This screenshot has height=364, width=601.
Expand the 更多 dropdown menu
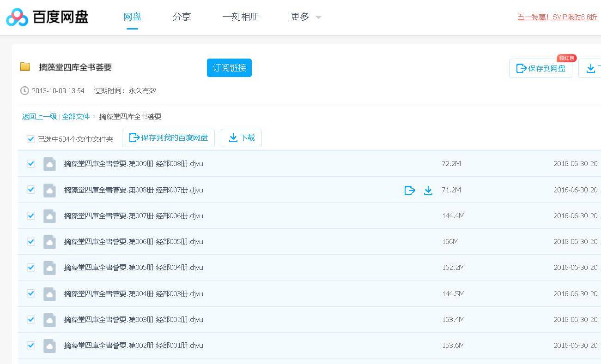[x=305, y=17]
